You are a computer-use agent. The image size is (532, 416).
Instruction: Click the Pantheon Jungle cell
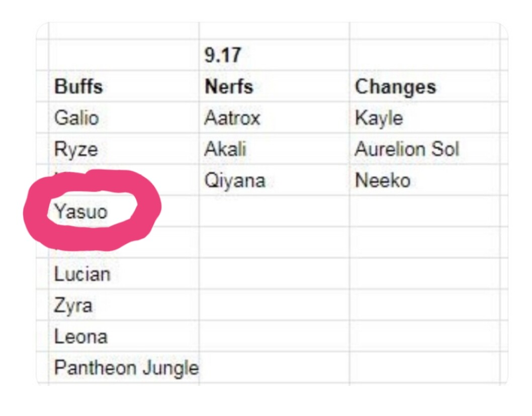click(124, 367)
